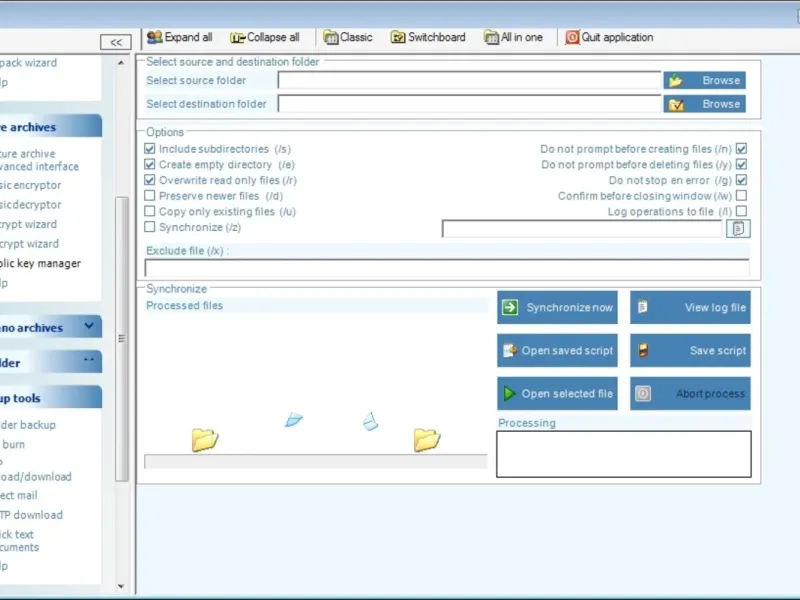This screenshot has height=600, width=800.
Task: Open the folder backup sidebar item
Action: [x=28, y=424]
